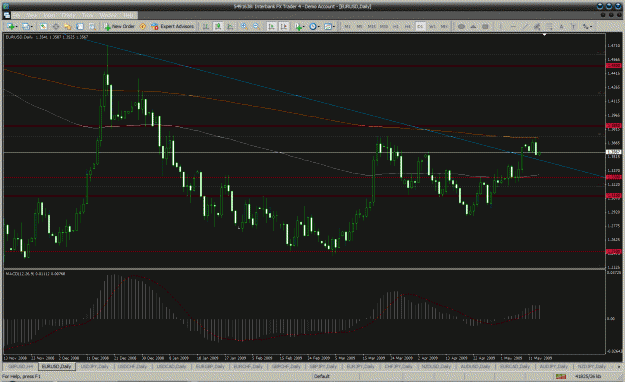Switch timeframe to MN monthly
Screen dimensions: 625x382
444,26
